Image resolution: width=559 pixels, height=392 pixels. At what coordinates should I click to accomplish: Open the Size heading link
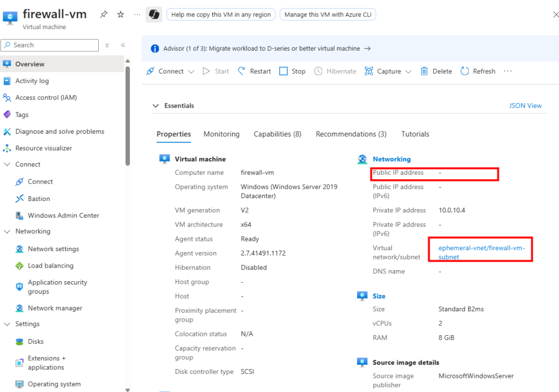(x=379, y=296)
